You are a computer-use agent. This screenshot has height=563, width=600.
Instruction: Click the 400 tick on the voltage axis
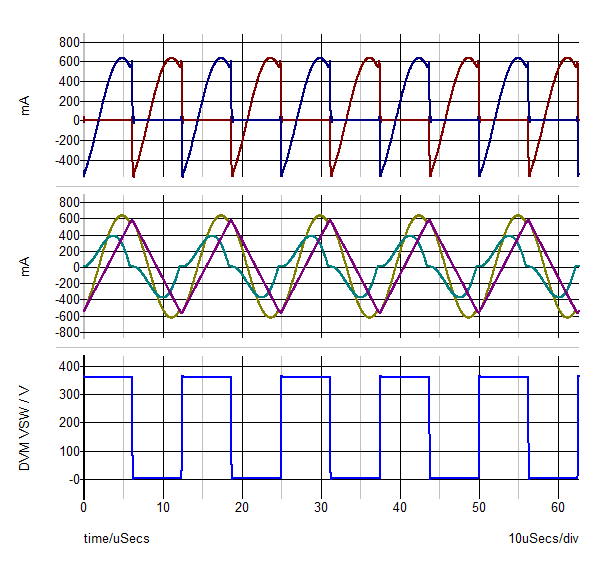[x=68, y=366]
